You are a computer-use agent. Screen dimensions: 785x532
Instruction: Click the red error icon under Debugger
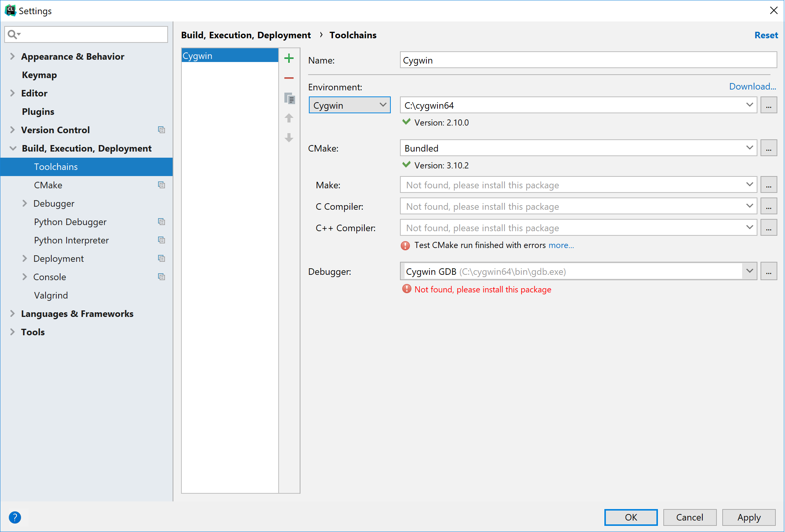pos(406,289)
